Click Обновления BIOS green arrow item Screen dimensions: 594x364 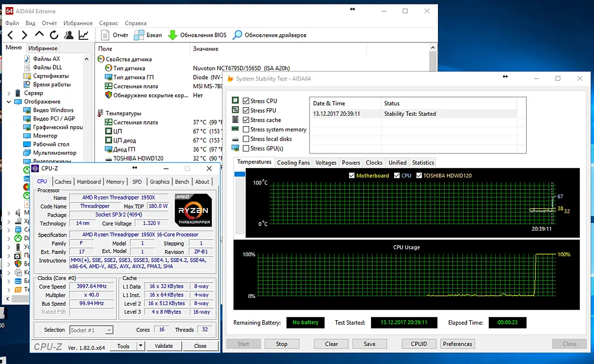pyautogui.click(x=197, y=35)
